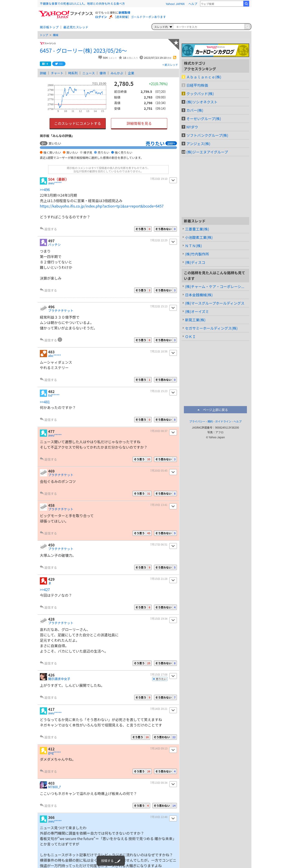Click 詳細情報を見る button
Image resolution: width=289 pixels, height=868 pixels.
pos(139,123)
